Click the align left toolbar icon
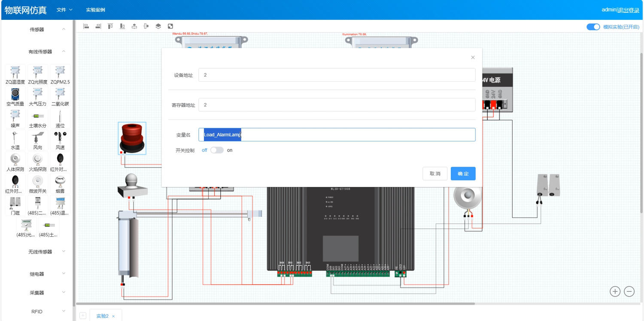This screenshot has height=321, width=644. [x=86, y=26]
